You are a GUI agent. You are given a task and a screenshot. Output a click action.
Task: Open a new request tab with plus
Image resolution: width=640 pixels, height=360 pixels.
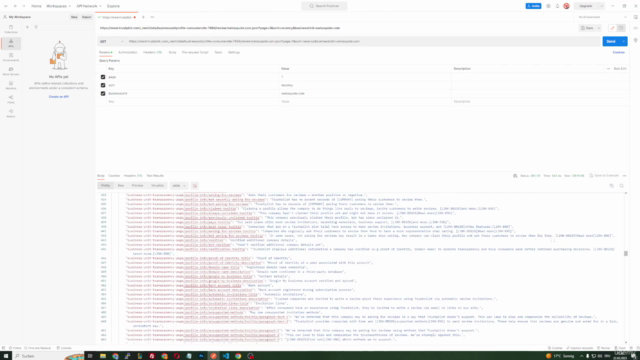[143, 17]
